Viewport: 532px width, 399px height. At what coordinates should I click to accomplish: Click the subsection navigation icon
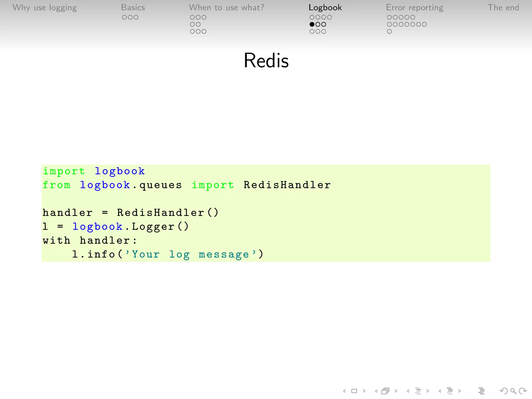(x=418, y=391)
